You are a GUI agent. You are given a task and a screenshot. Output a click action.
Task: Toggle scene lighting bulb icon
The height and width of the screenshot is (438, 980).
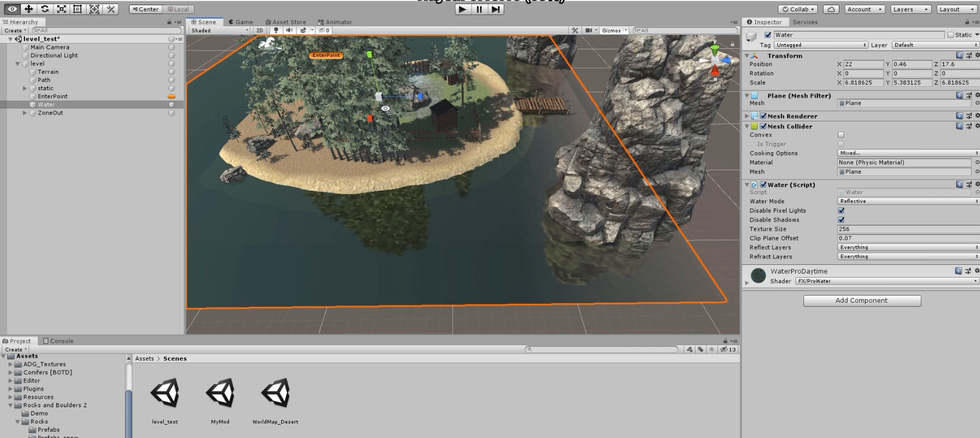pyautogui.click(x=276, y=30)
